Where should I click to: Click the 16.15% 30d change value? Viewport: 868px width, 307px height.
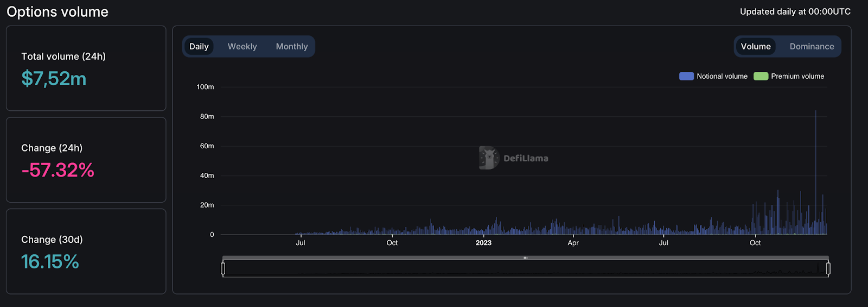point(50,262)
